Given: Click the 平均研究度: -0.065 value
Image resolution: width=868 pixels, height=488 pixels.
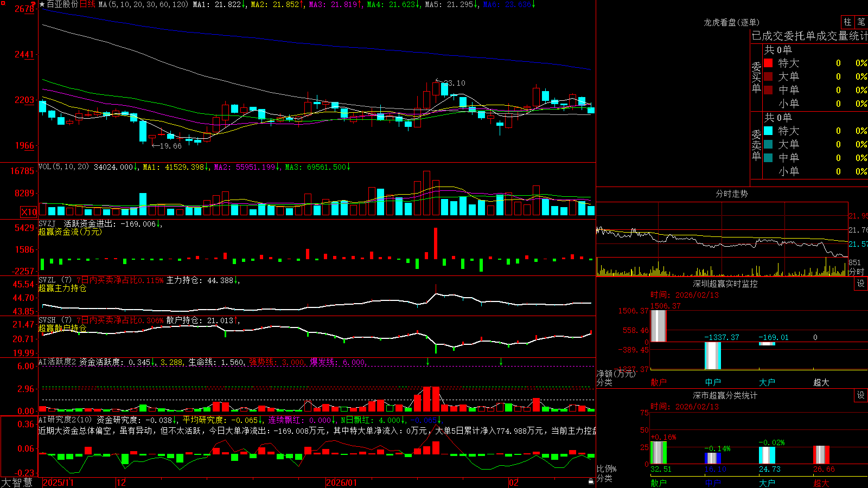Looking at the screenshot, I should (x=220, y=420).
